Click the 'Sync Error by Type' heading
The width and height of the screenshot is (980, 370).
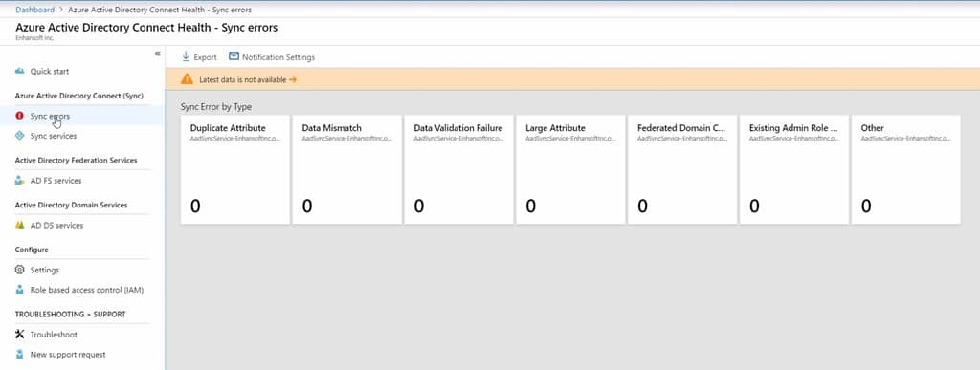[x=216, y=107]
